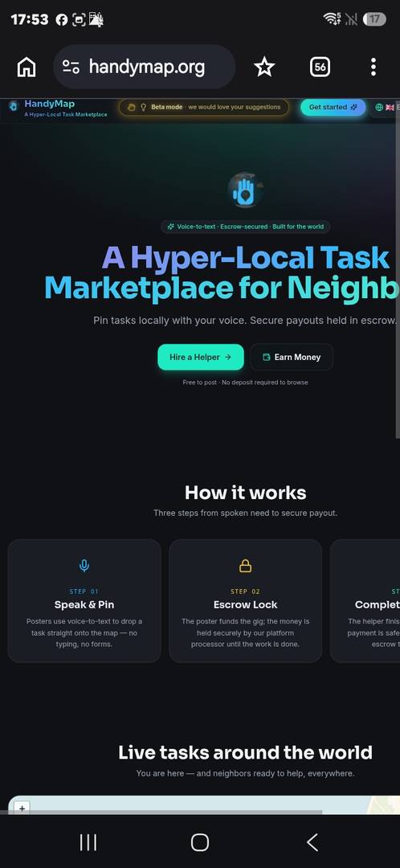Tap the Android recent apps button
This screenshot has height=868, width=400.
[88, 842]
